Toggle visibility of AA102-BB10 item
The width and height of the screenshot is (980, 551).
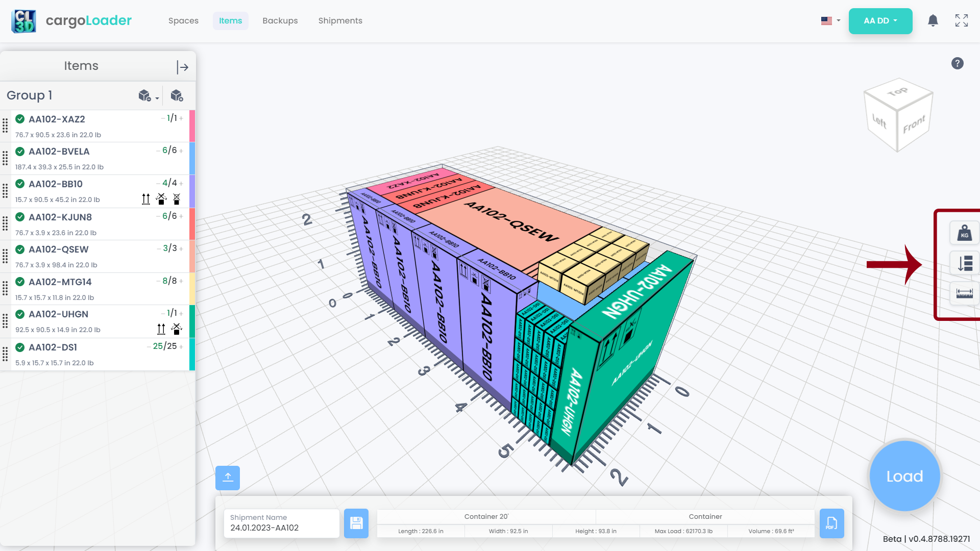[19, 184]
